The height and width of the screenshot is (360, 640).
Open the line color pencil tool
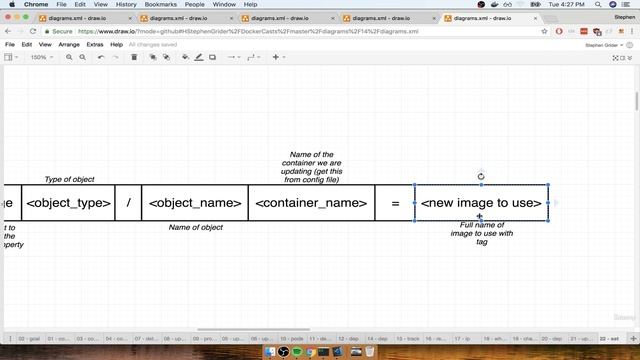point(199,58)
